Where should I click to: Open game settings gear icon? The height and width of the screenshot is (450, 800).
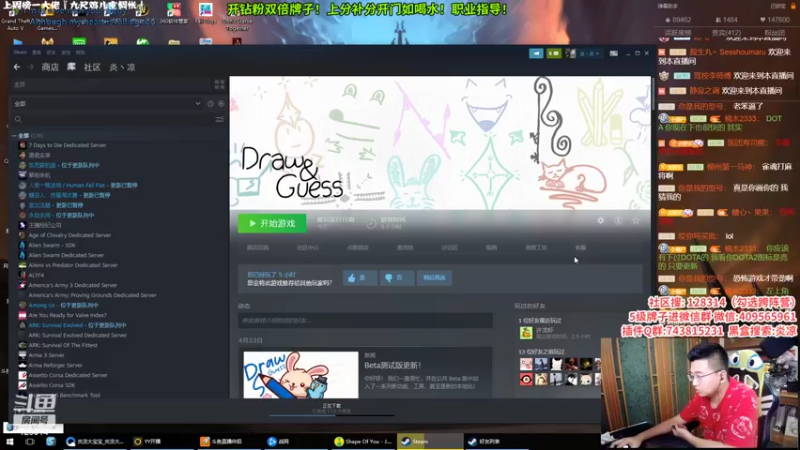tap(601, 220)
